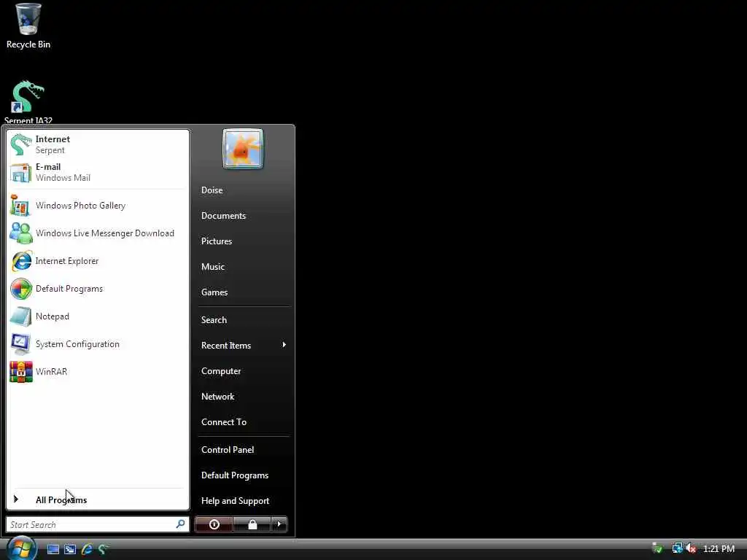Image resolution: width=747 pixels, height=560 pixels.
Task: Click the System Configuration icon
Action: coord(21,344)
